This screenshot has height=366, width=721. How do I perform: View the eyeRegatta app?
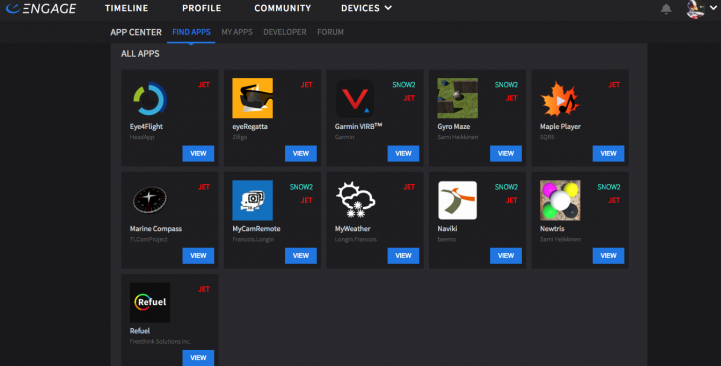point(301,154)
